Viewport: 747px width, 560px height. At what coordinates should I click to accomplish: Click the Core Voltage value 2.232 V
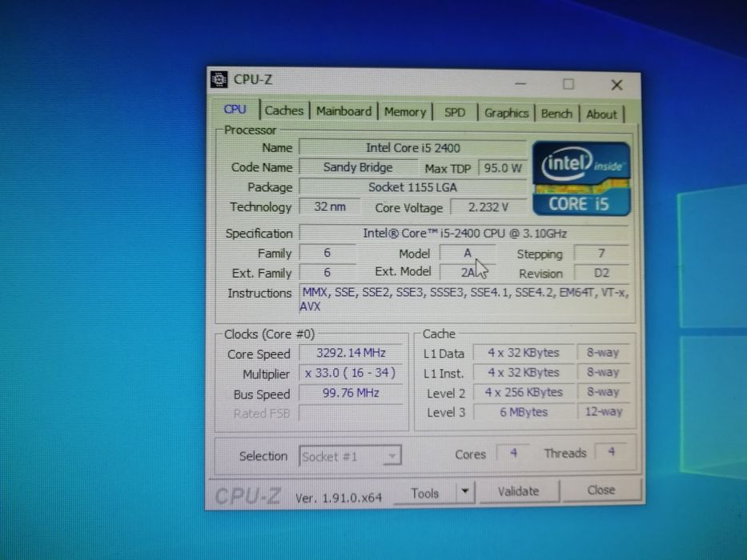tap(488, 208)
